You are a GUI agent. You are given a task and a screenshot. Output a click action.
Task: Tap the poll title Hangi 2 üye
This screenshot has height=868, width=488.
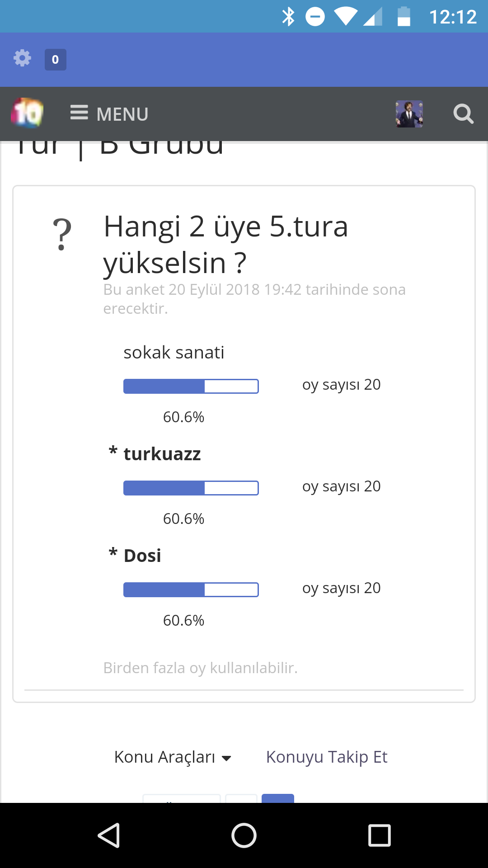[x=226, y=244]
